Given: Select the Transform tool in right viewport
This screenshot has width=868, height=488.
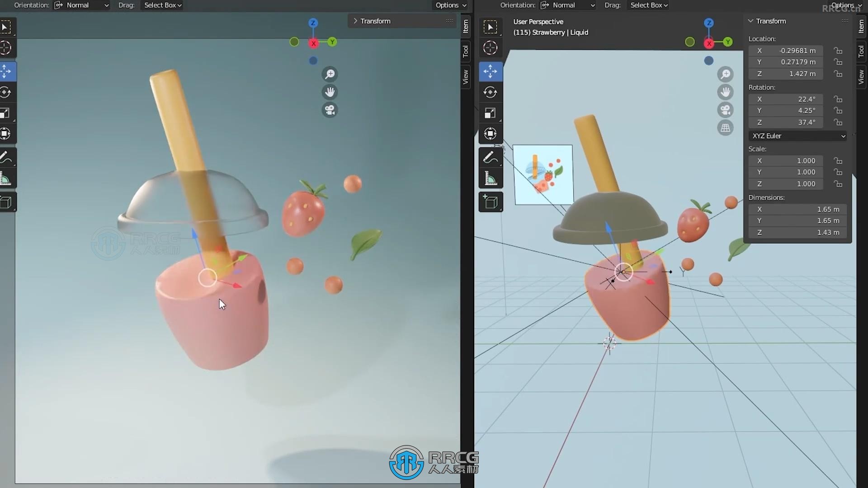Looking at the screenshot, I should 491,134.
